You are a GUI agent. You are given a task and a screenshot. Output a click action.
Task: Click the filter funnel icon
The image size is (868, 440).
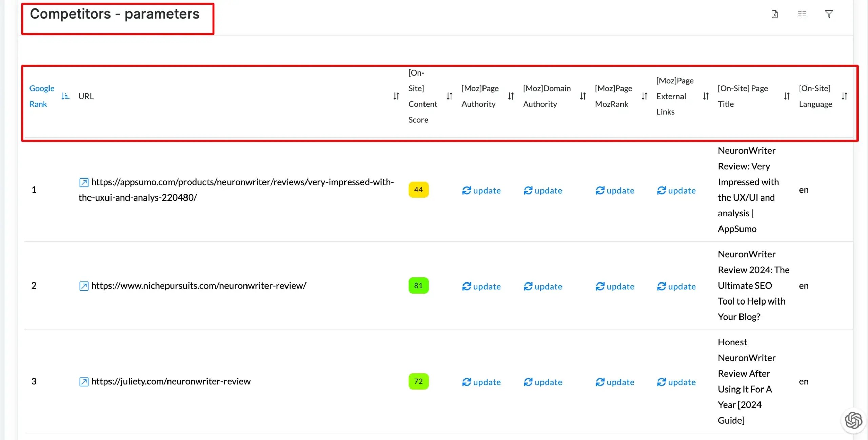[829, 14]
